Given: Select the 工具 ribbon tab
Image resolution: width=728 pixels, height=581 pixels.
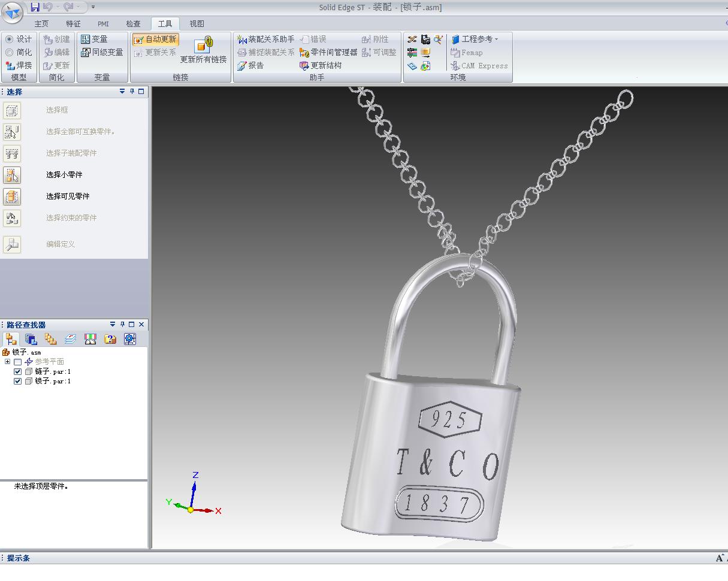Looking at the screenshot, I should point(165,24).
